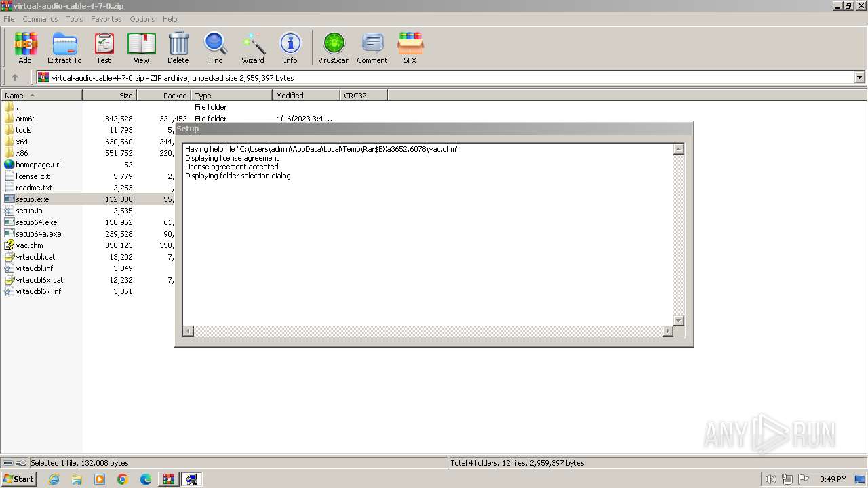Select the parent '..' folder entry
The width and height of the screenshot is (868, 488).
[18, 107]
